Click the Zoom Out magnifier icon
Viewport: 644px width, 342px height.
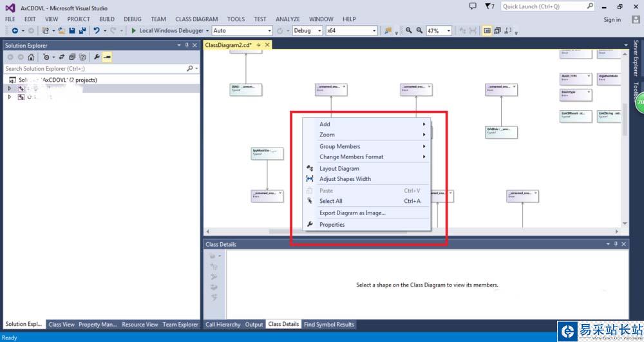point(419,31)
